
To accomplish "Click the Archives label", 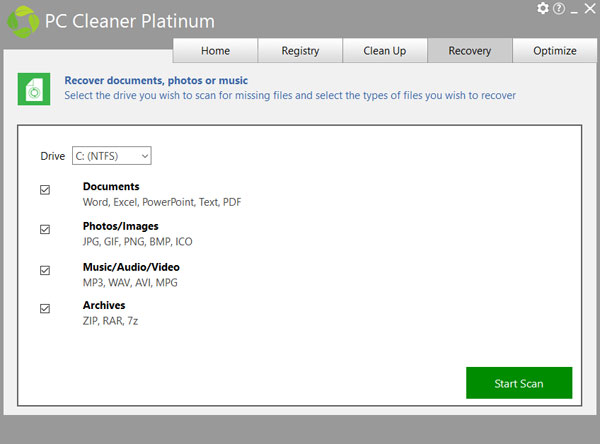I will point(104,305).
